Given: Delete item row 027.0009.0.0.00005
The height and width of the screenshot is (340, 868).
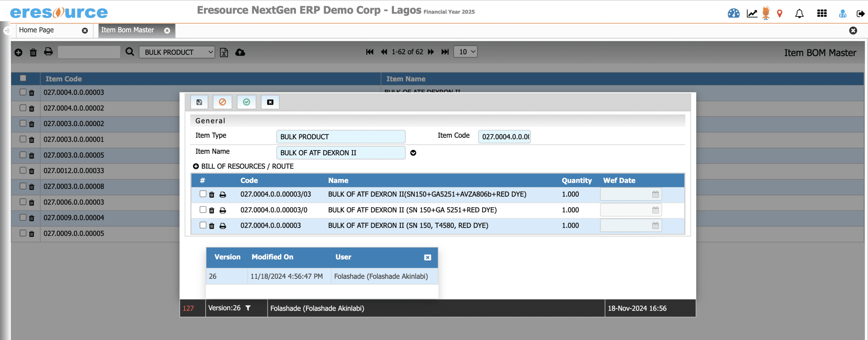Looking at the screenshot, I should click(x=32, y=234).
